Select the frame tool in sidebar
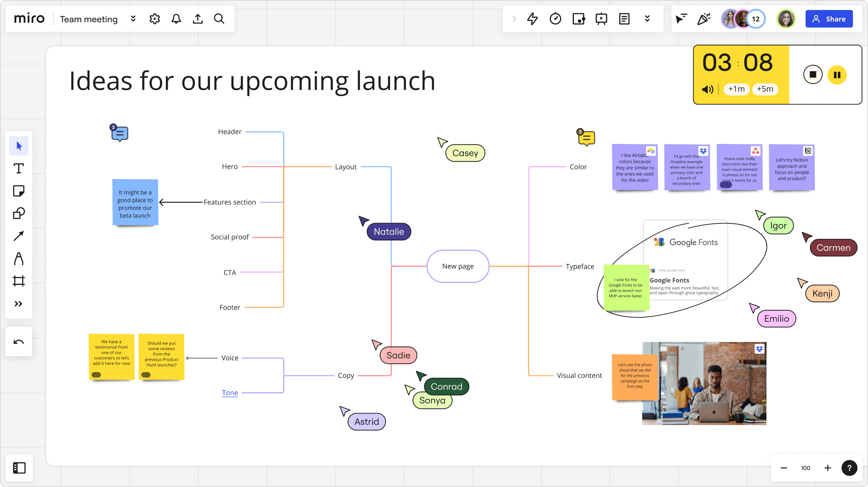 pos(19,281)
